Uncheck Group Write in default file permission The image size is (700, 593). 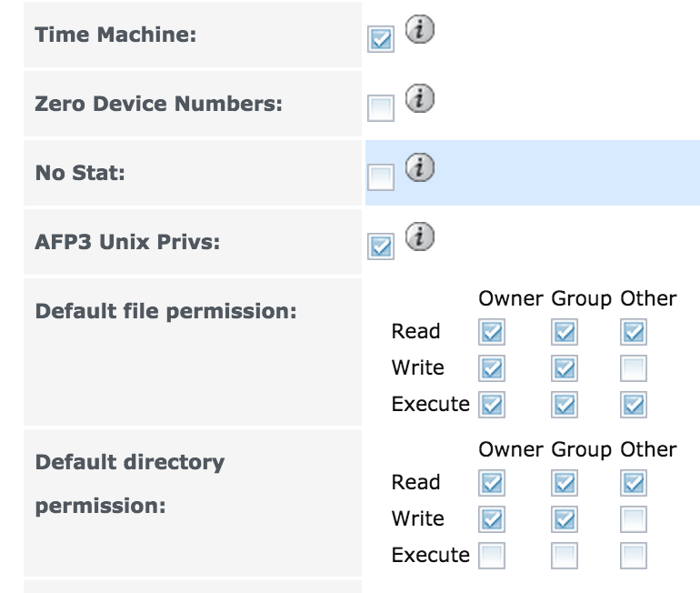(x=565, y=369)
